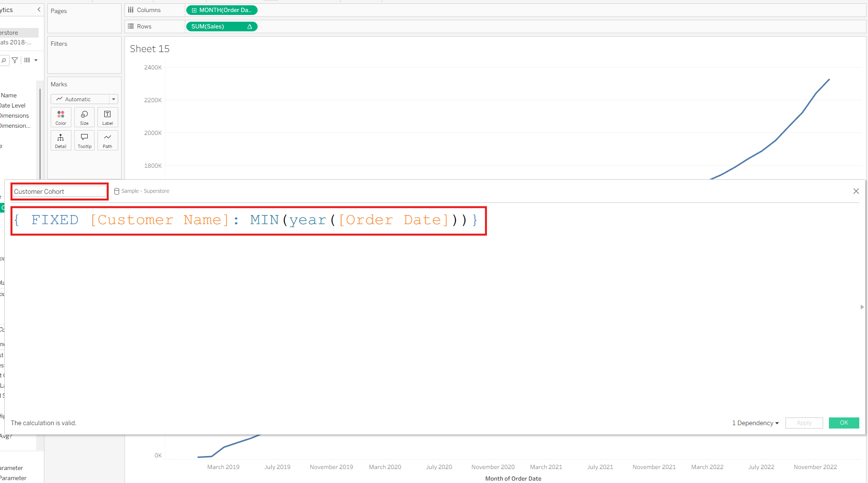The height and width of the screenshot is (483, 868).
Task: Select the SUM(Sales) pill on Rows
Action: coord(221,27)
